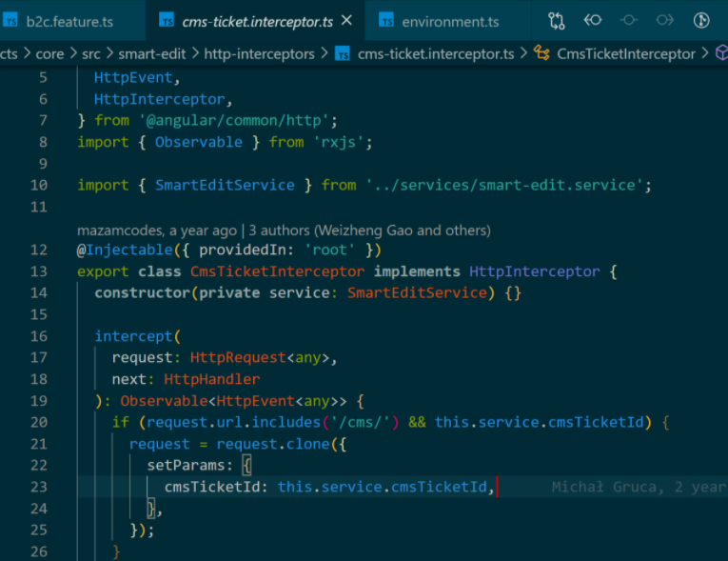The image size is (728, 561).
Task: Click the Michał Gruca inline blame annotation
Action: (639, 487)
